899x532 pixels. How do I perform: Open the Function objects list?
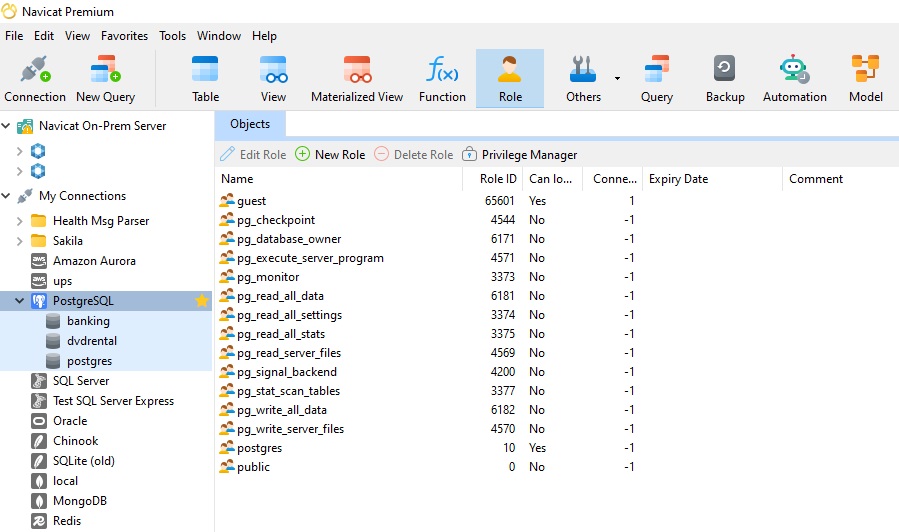click(442, 79)
